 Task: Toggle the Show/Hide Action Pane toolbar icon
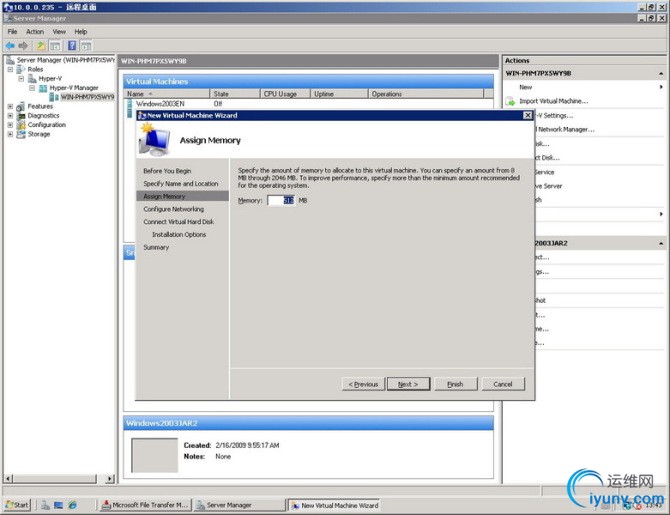[86, 46]
